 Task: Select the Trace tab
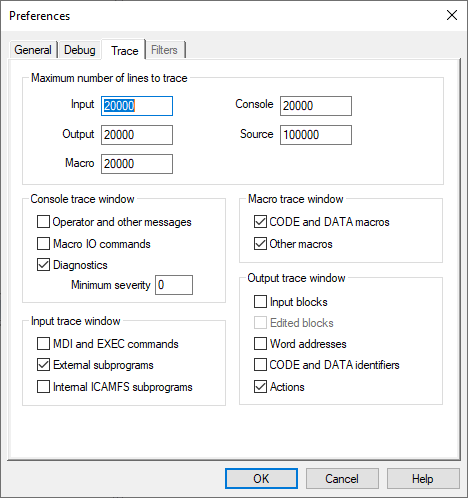pos(124,50)
